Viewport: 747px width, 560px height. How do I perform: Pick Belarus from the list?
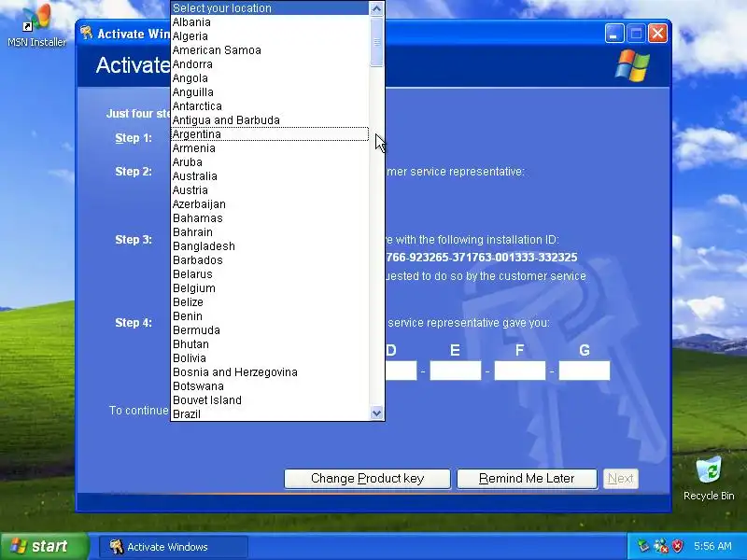point(270,274)
